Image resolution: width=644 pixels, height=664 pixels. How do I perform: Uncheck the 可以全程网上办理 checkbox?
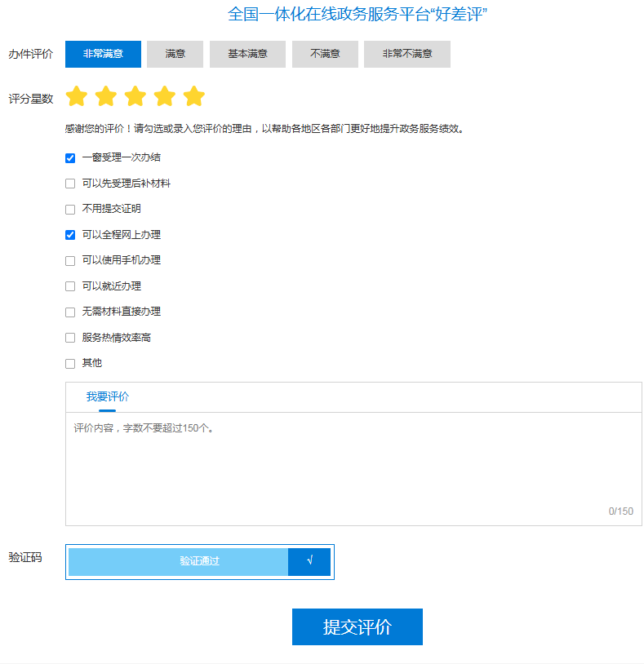[x=70, y=235]
